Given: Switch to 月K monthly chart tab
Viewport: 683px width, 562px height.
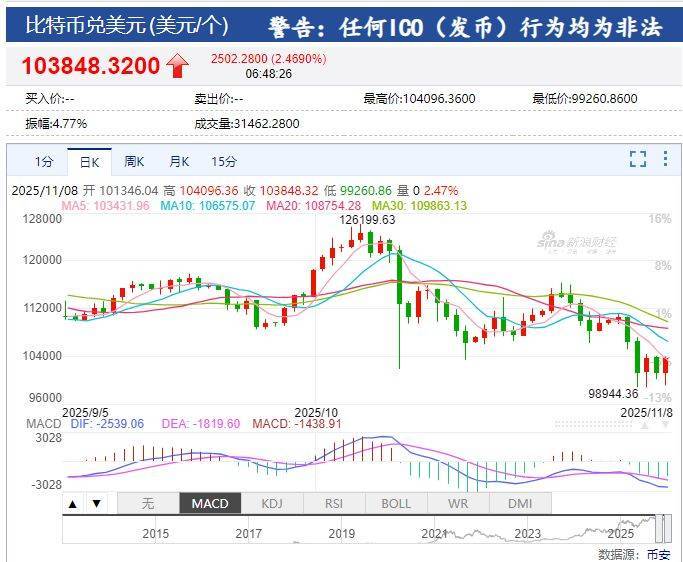Looking at the screenshot, I should pos(179,162).
